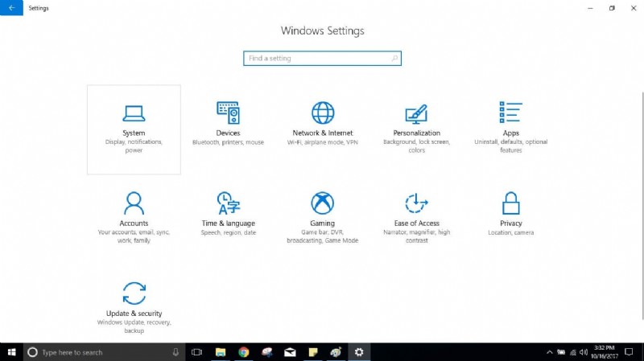Click 'Game bar, DVR, broadcasting' description
This screenshot has height=361, width=644.
[323, 236]
